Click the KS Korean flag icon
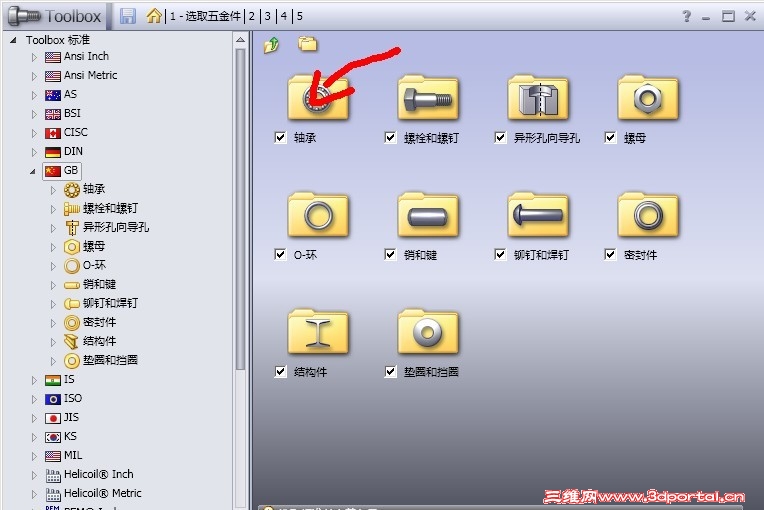The image size is (764, 510). (x=53, y=437)
